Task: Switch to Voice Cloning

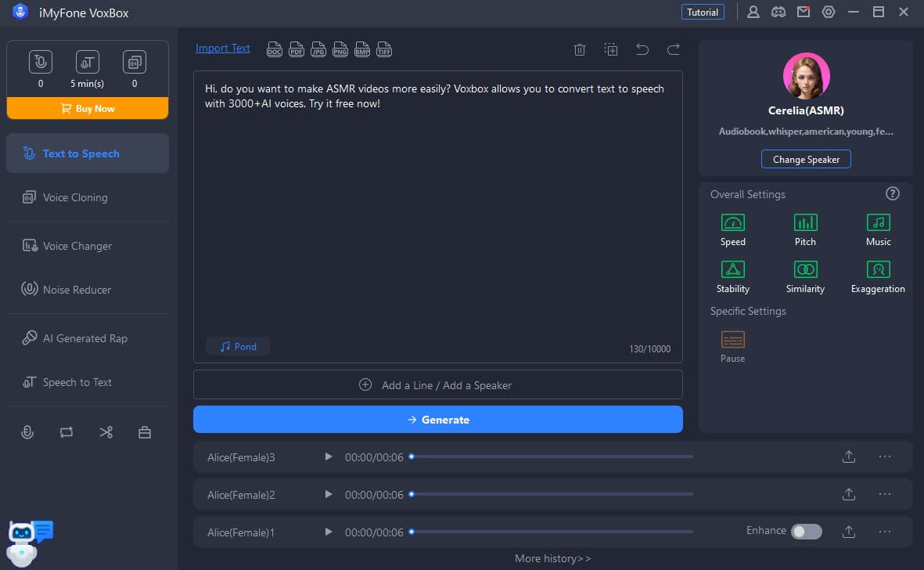Action: (87, 197)
